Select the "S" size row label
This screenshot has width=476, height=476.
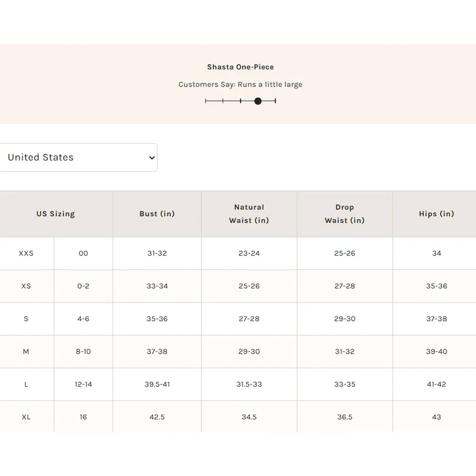pyautogui.click(x=26, y=319)
